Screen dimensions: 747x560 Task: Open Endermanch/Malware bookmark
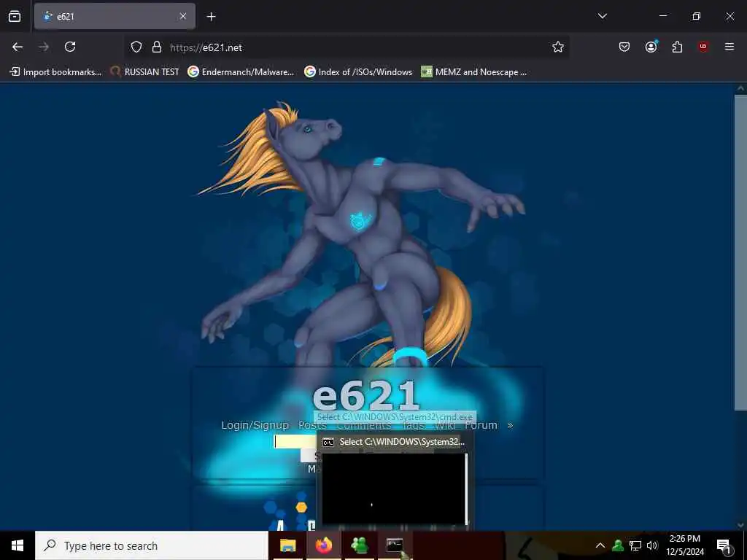[241, 72]
